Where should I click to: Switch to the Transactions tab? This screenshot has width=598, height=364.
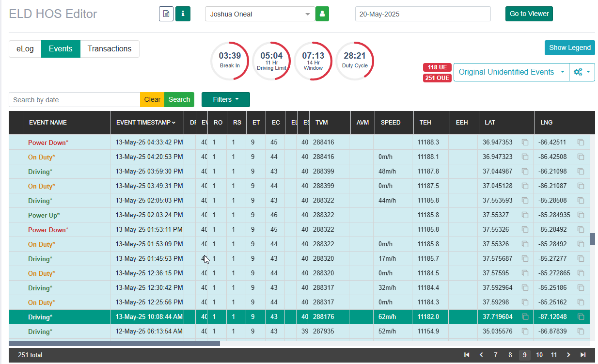point(110,49)
